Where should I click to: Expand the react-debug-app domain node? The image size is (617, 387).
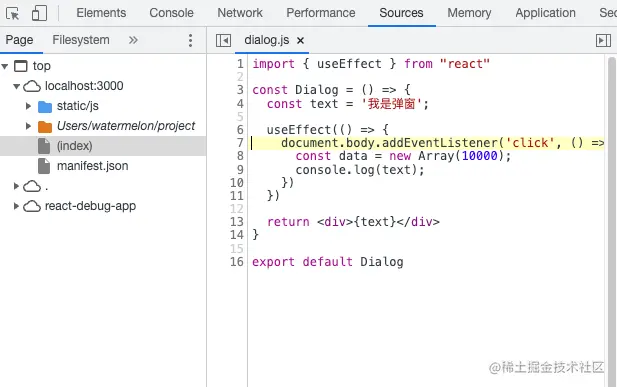(16, 206)
